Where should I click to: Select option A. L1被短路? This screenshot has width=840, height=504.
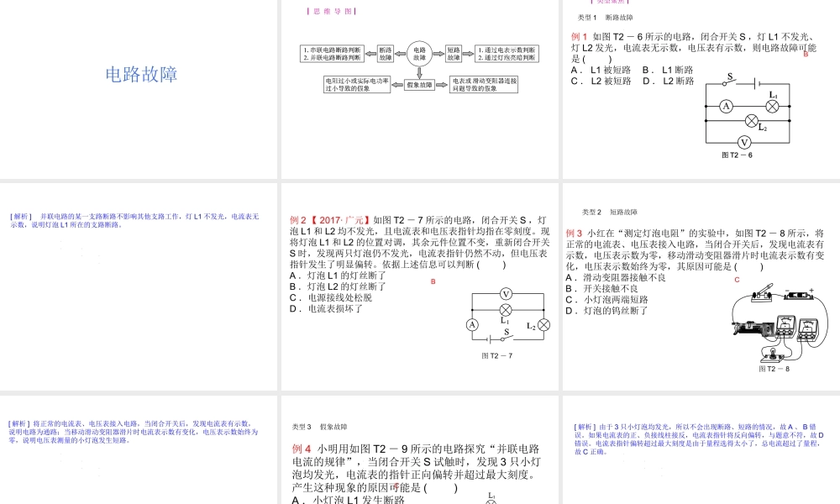click(601, 71)
